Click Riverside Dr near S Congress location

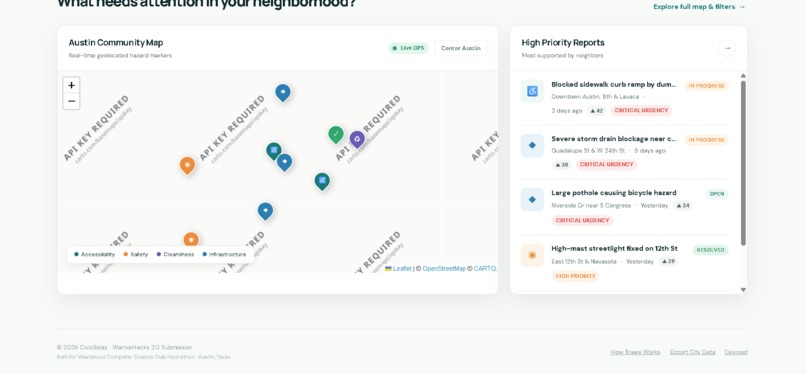point(591,205)
